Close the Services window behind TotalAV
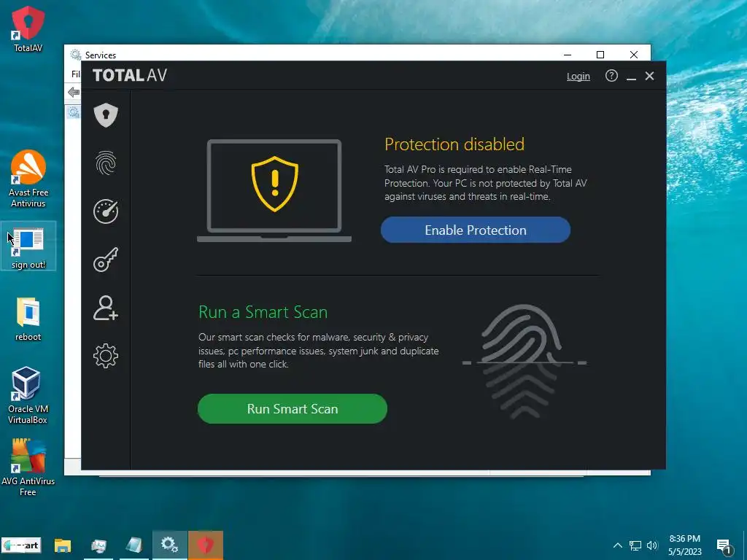The width and height of the screenshot is (747, 560). (x=634, y=55)
